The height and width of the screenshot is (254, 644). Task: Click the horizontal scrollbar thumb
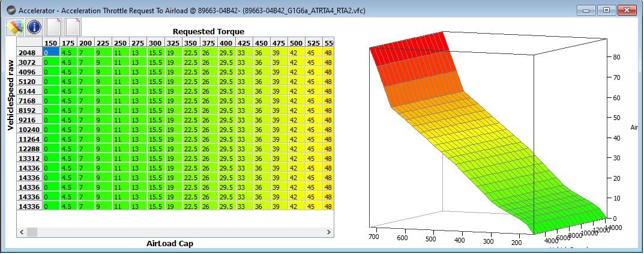[32, 232]
